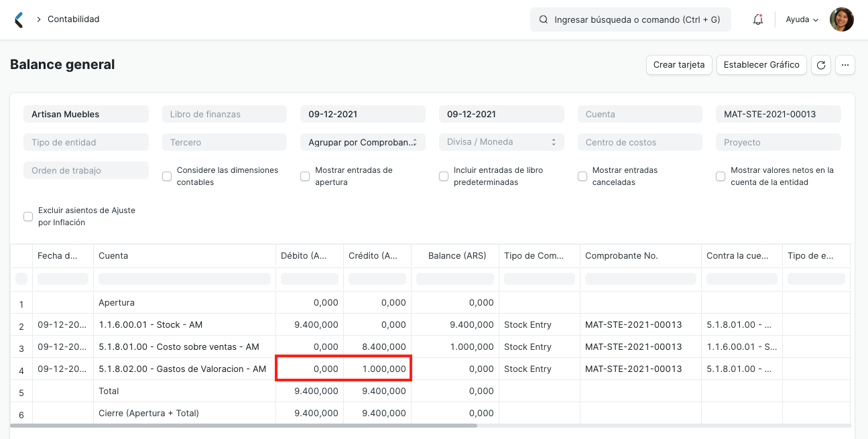The image size is (868, 439).
Task: Enable 'Mostrar entradas de apertura'
Action: [x=305, y=176]
